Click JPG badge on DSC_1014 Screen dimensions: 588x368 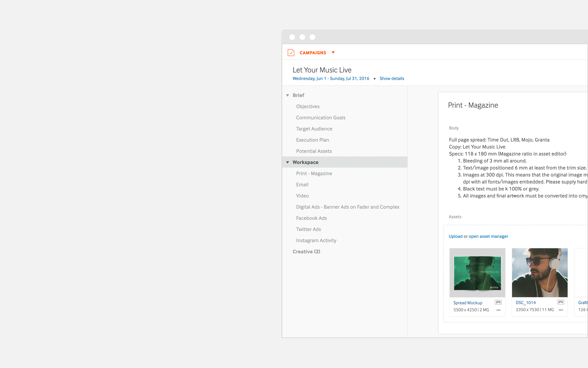click(x=561, y=302)
